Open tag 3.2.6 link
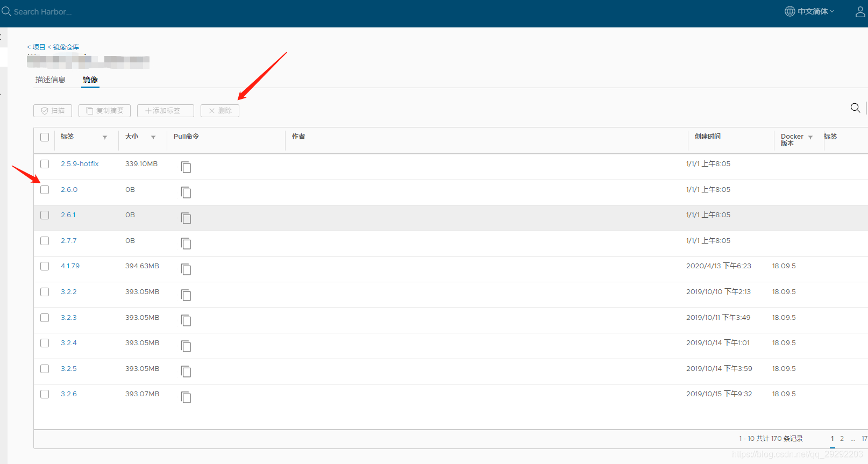Screen dimensions: 868x464 (x=68, y=394)
